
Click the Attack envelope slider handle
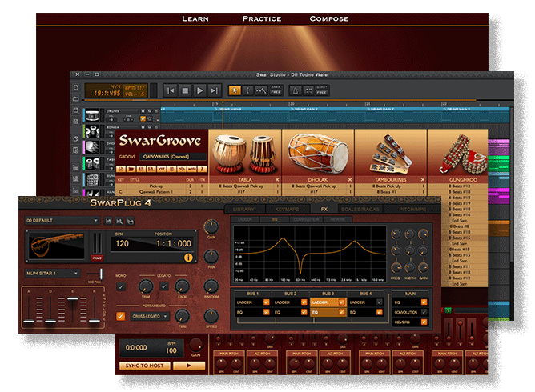[x=29, y=321]
